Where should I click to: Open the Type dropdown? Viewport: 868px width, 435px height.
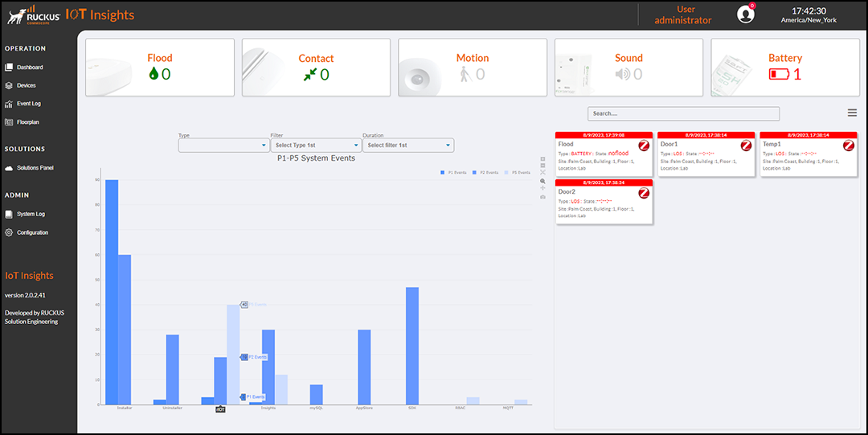pos(223,146)
